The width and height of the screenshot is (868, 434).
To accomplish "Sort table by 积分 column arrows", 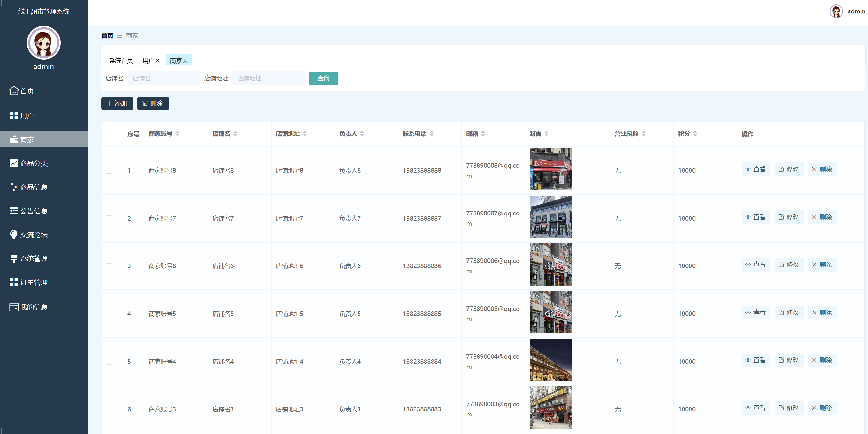I will (x=695, y=134).
